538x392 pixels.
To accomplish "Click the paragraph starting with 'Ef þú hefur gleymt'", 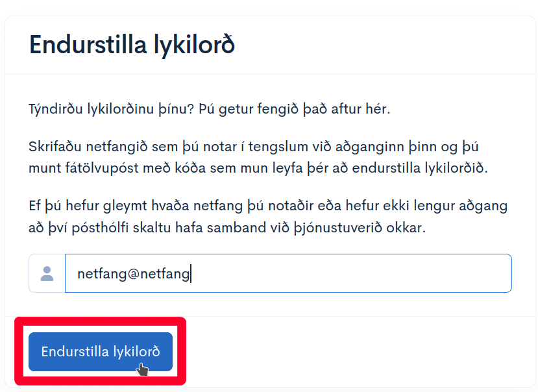I will pos(268,217).
